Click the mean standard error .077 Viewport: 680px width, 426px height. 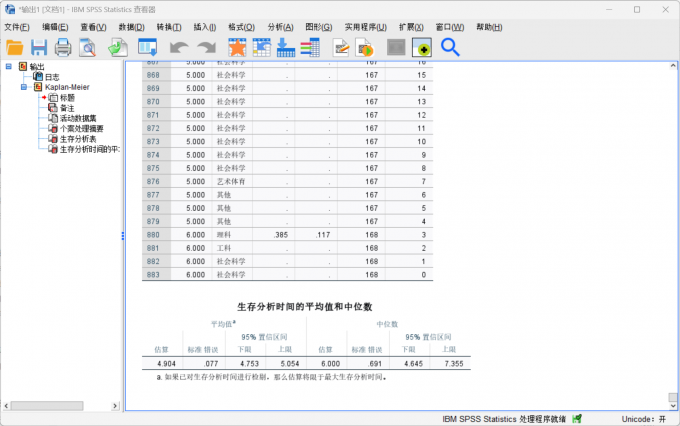[x=211, y=364]
